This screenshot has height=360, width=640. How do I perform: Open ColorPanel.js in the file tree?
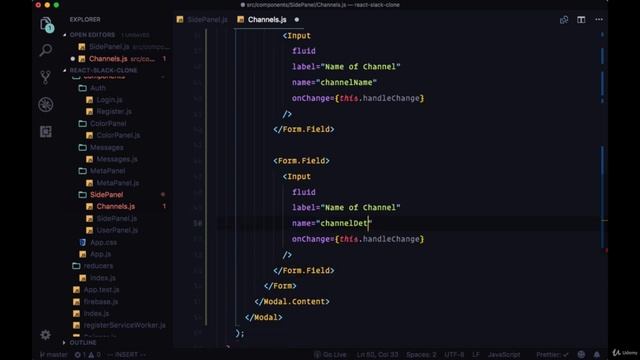coord(118,135)
